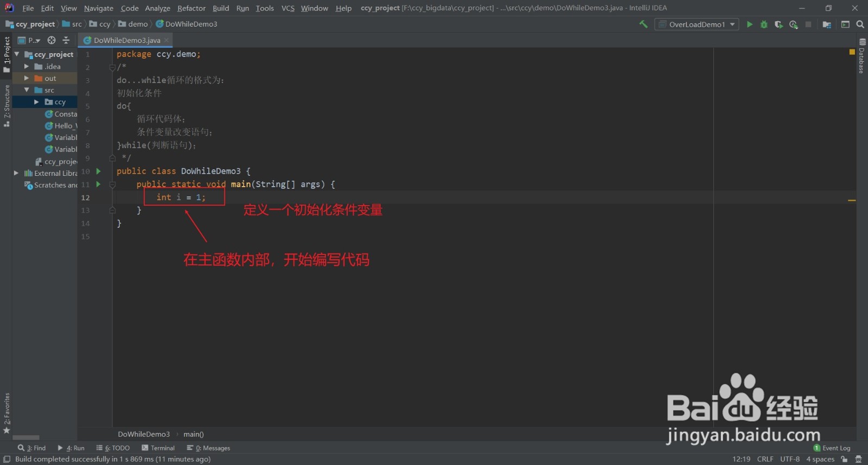Run with Coverage using the shield icon

(778, 24)
